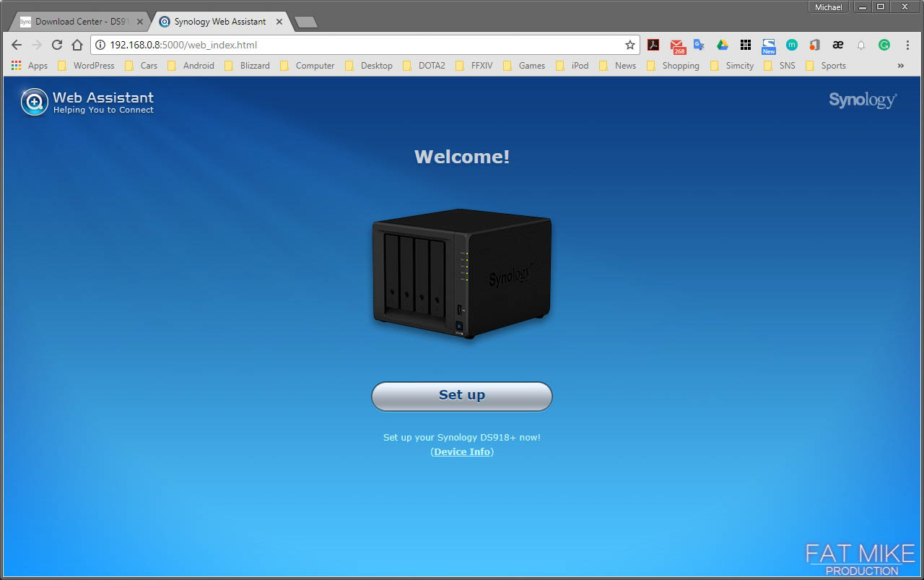Click the bell notification extension icon
The image size is (924, 580).
tap(861, 45)
